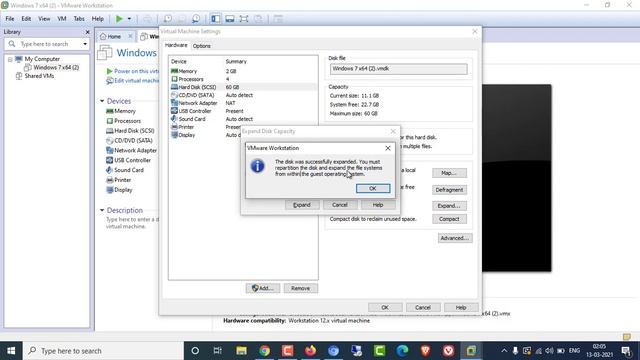Click the Map... disk utility button
Image resolution: width=640 pixels, height=360 pixels.
click(449, 173)
